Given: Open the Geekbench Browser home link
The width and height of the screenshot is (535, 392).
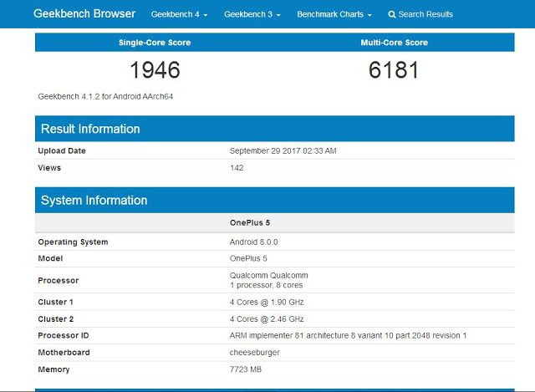Looking at the screenshot, I should 84,13.
